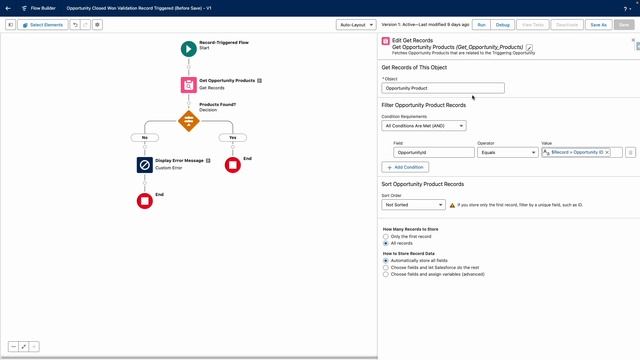Choose 'Choose fields and let Salesforce do the rest'
The image size is (640, 360).
[x=386, y=267]
